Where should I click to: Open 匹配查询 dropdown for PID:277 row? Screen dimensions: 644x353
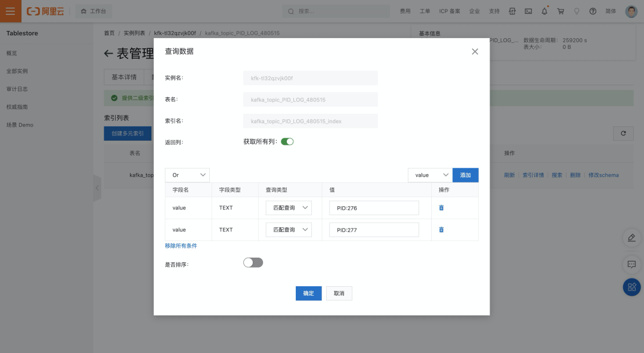pos(289,230)
